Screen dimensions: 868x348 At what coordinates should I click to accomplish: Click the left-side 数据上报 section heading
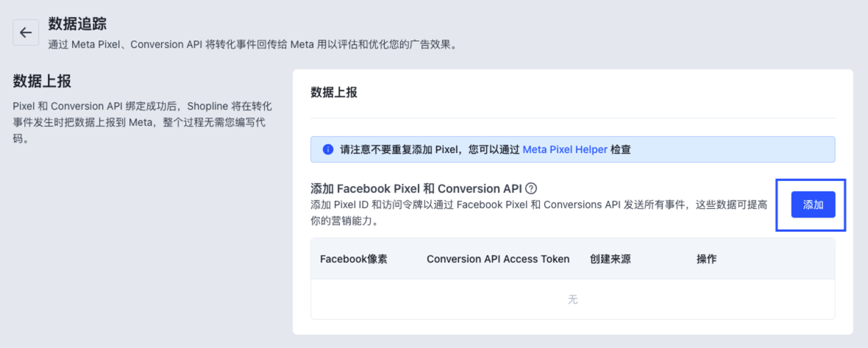pos(42,81)
